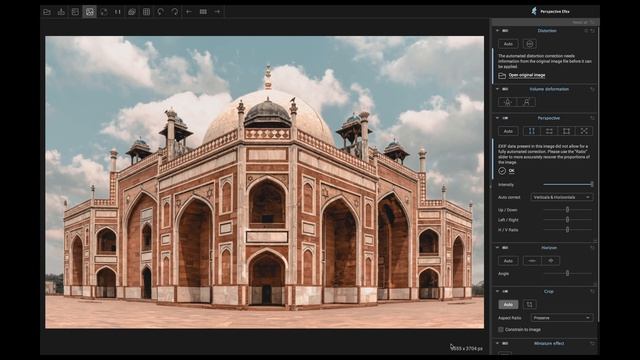Image resolution: width=640 pixels, height=360 pixels.
Task: Reset the Horizon palette settings
Action: (592, 247)
